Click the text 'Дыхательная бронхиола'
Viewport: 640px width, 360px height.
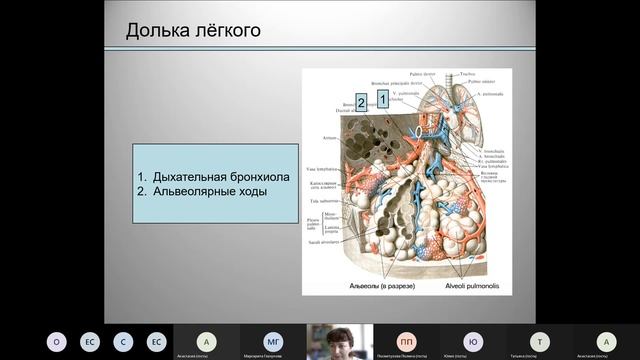pos(221,177)
